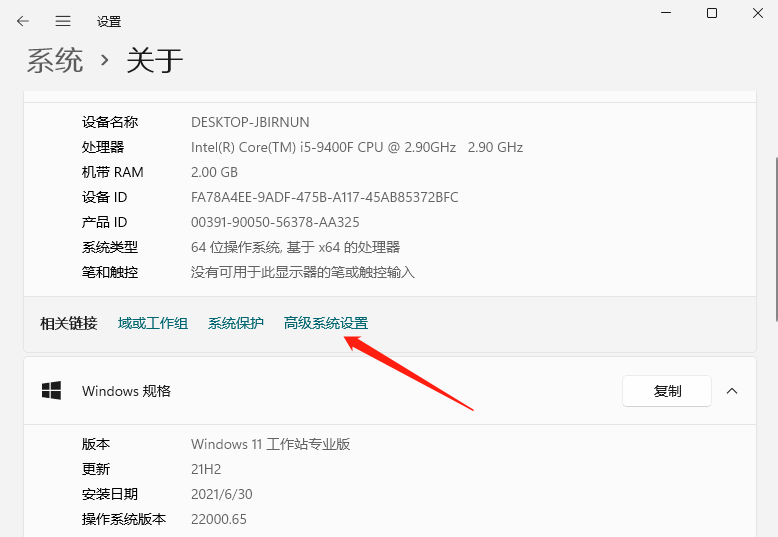Viewport: 778px width, 537px height.
Task: Open 高级系统设置 link
Action: tap(326, 323)
